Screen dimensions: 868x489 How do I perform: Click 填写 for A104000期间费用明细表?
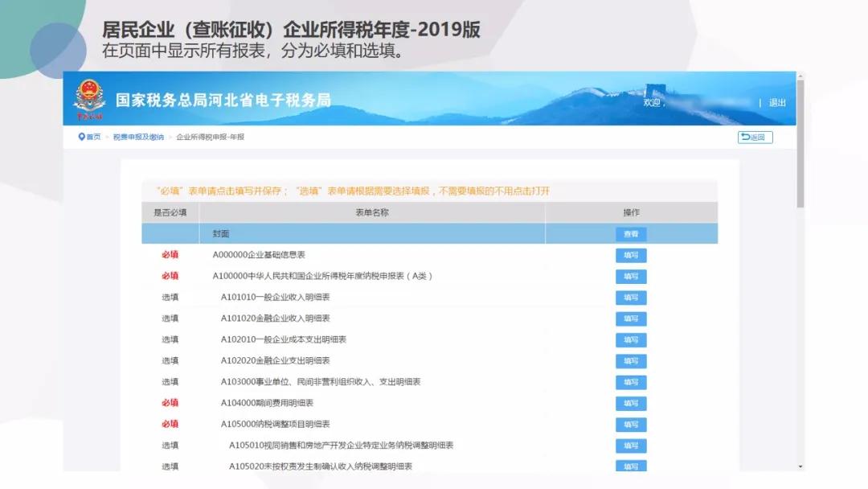631,403
